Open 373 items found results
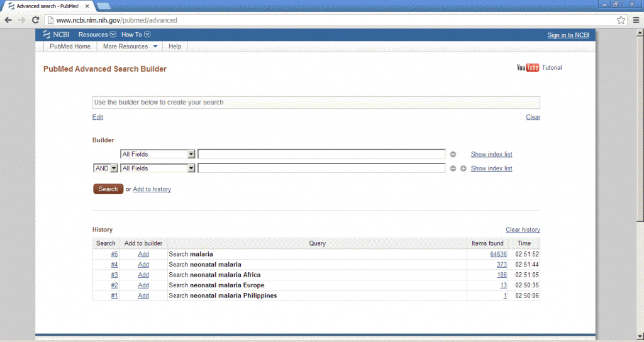The image size is (644, 342). pyautogui.click(x=501, y=265)
